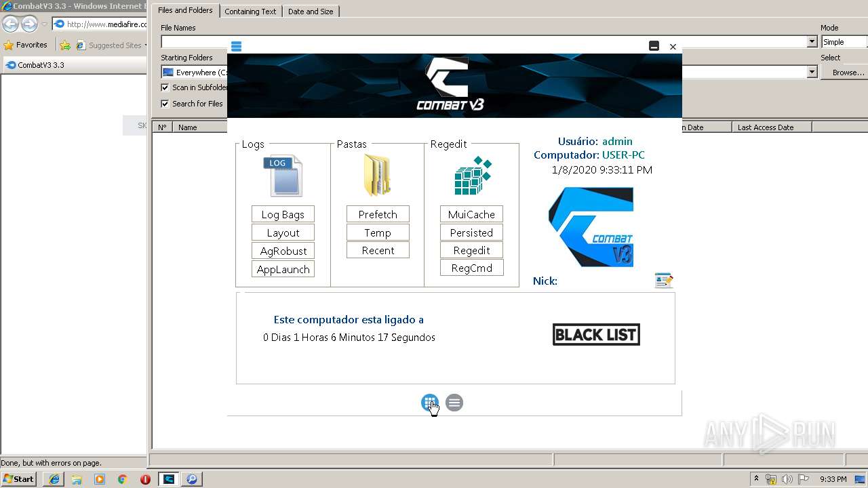
Task: Select the search tool taskbar item
Action: point(192,479)
